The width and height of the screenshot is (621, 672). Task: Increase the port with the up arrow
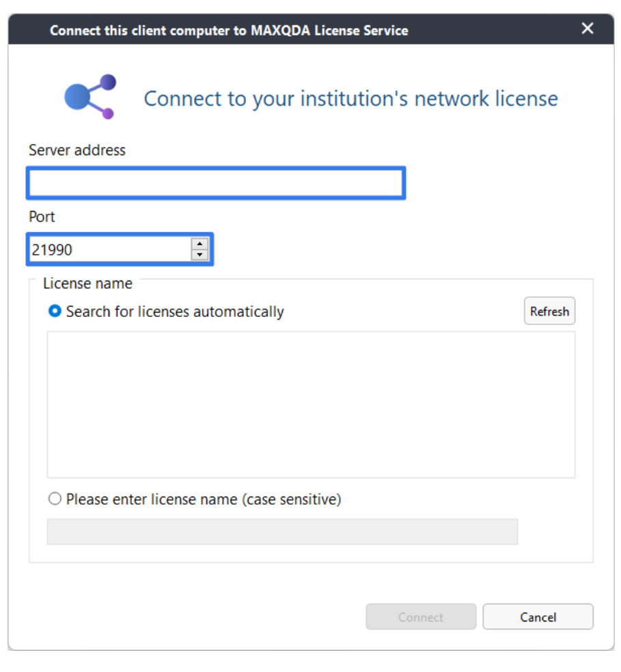199,244
